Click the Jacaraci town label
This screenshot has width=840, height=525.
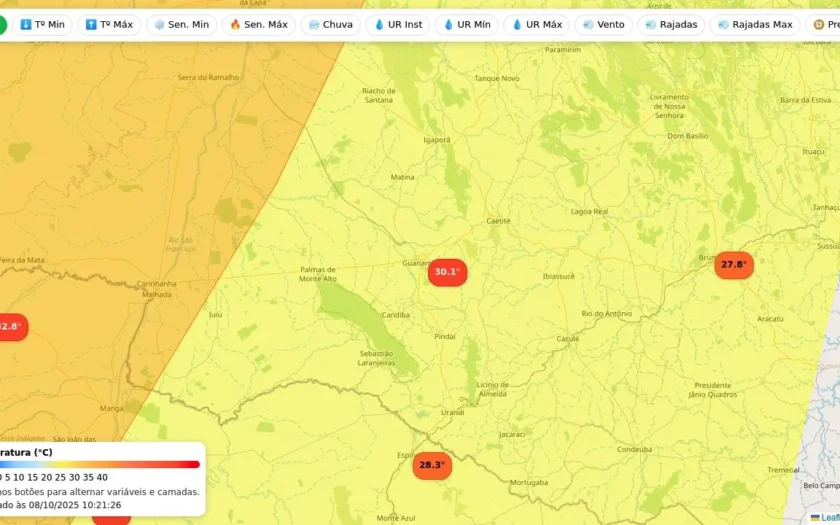tap(512, 434)
